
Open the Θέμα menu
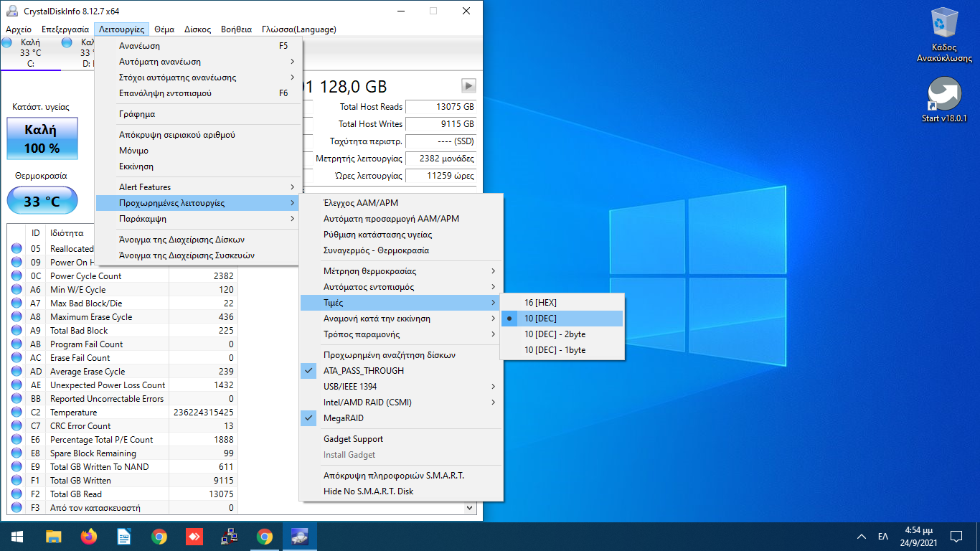164,29
